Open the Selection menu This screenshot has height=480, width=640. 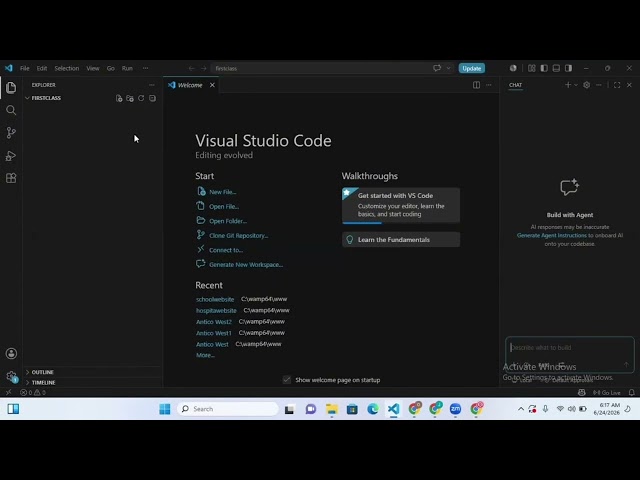67,68
